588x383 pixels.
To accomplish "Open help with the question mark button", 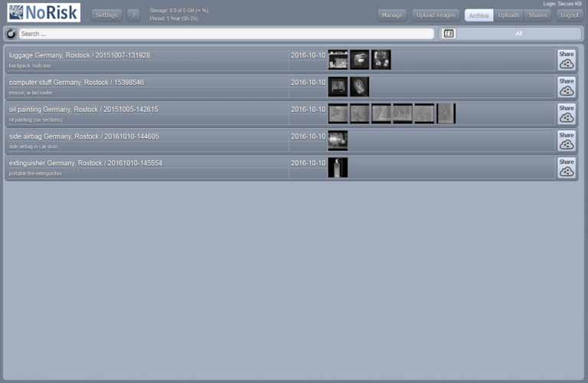I will pos(133,15).
